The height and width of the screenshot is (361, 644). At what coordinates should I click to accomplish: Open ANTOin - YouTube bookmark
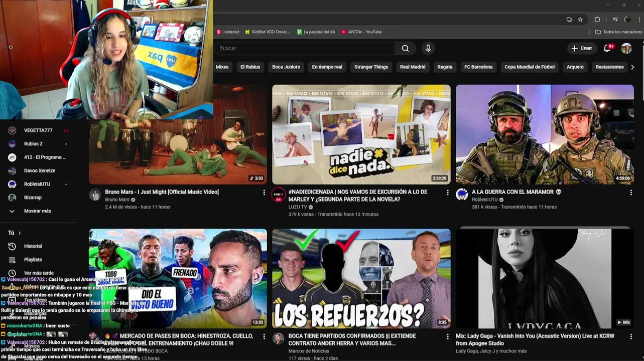361,32
